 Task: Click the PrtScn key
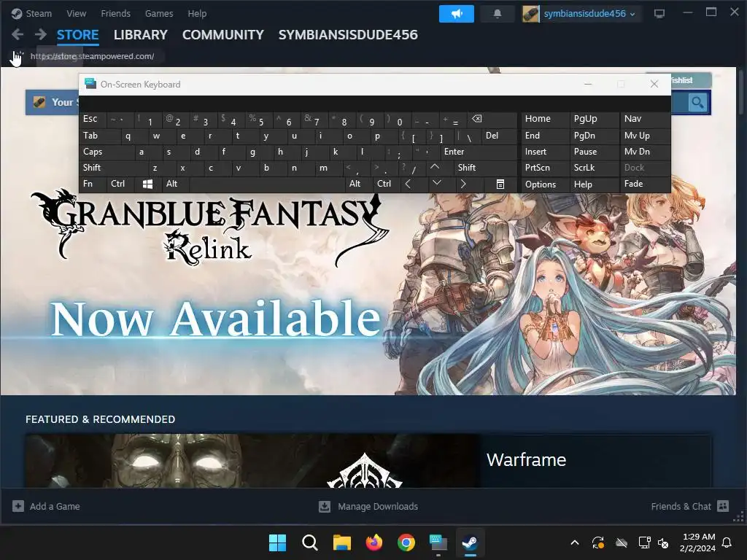tap(545, 168)
